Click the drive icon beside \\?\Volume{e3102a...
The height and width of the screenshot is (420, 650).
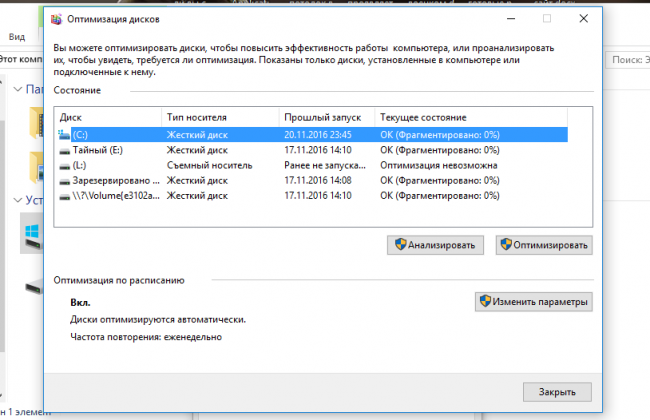[64, 197]
